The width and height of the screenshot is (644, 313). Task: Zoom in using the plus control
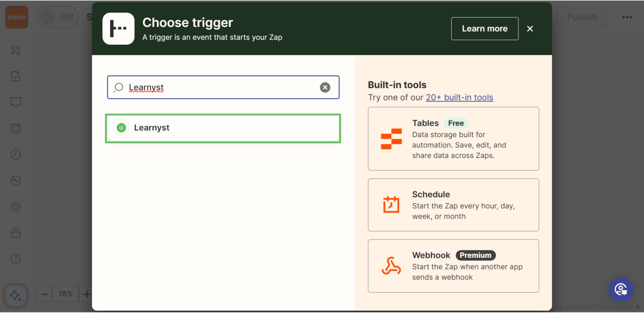tap(87, 294)
